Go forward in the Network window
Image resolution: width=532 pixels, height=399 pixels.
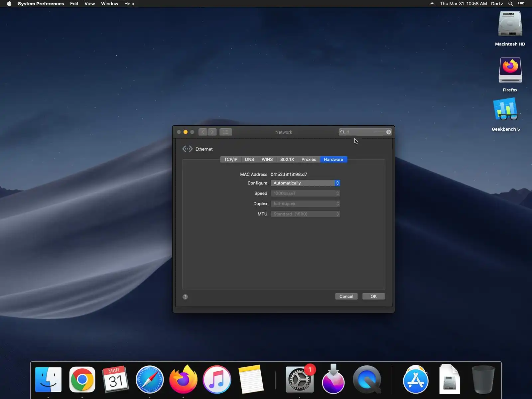tap(212, 132)
